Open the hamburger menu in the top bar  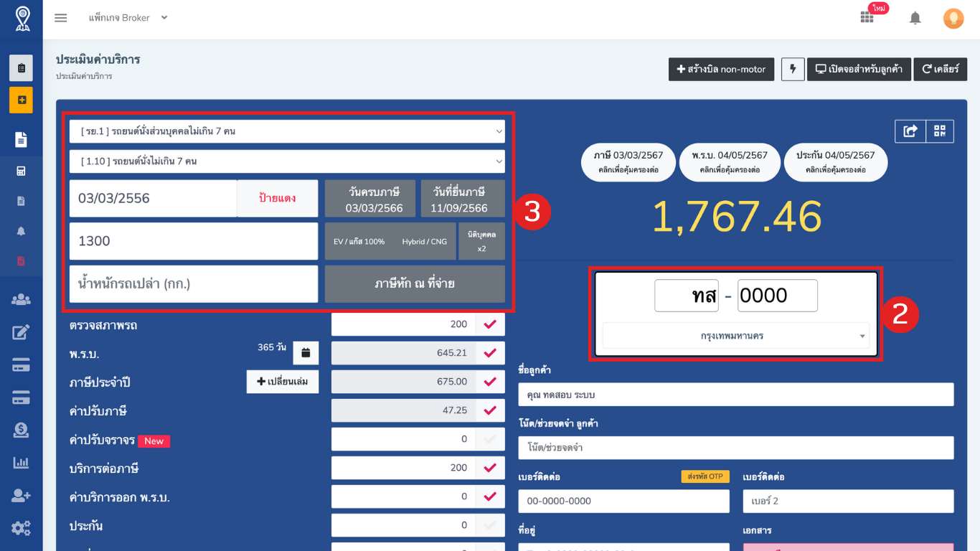point(61,18)
